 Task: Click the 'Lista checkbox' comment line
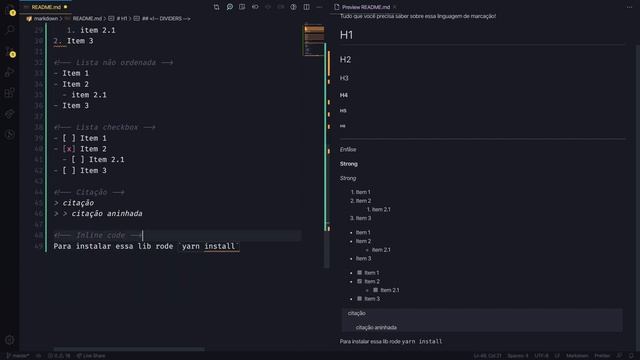pos(104,127)
